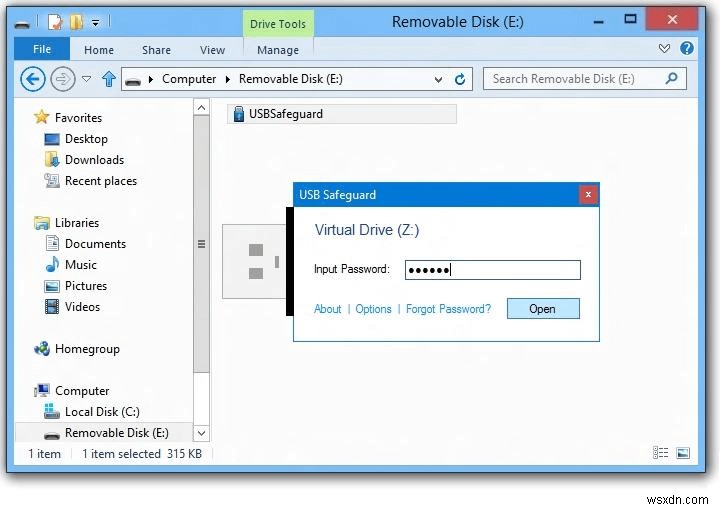Open Explorer Help icon
Screen dimensions: 720x510
pyautogui.click(x=686, y=48)
